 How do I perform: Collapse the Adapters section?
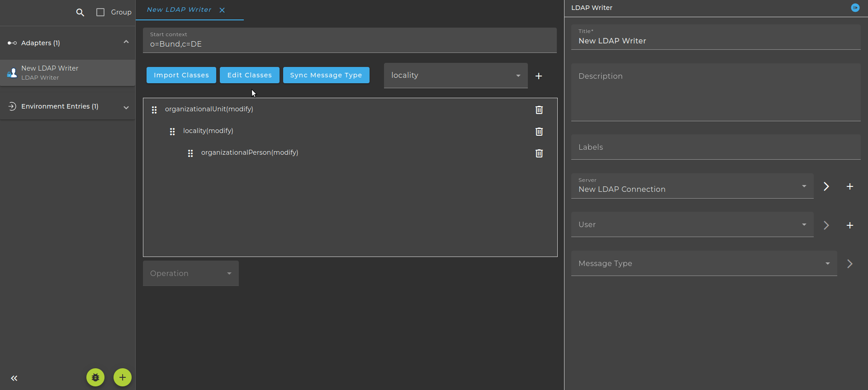[126, 42]
